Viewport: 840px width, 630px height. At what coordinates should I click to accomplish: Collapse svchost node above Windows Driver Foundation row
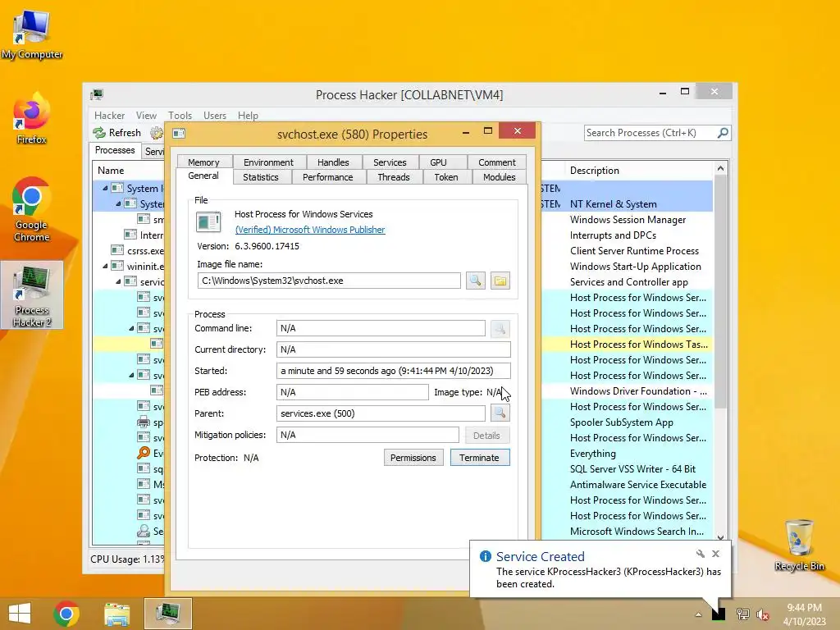coord(131,375)
